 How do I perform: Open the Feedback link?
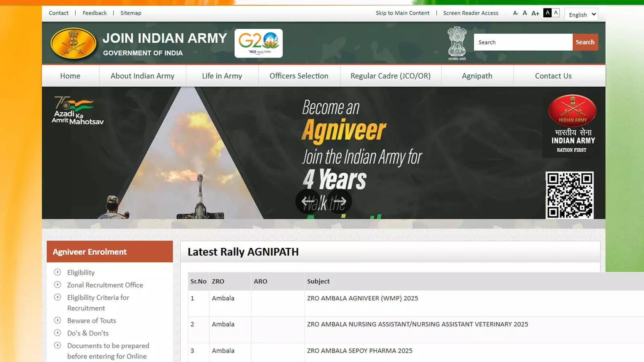click(x=95, y=13)
